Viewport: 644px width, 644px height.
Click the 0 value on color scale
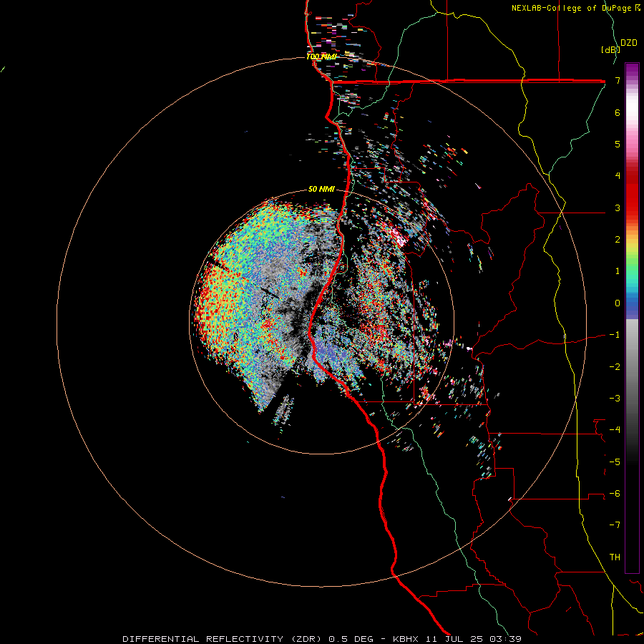coord(618,303)
